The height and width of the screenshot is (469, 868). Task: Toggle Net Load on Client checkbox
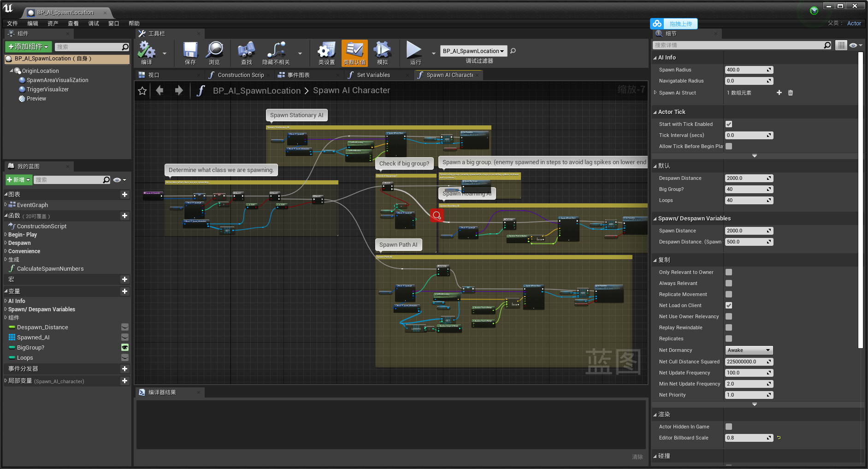[729, 305]
